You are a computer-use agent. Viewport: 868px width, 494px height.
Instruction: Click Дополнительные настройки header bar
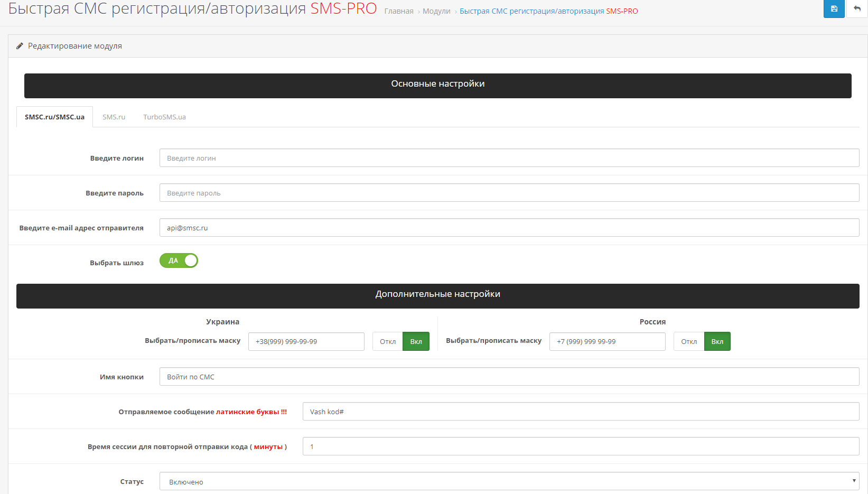coord(438,296)
